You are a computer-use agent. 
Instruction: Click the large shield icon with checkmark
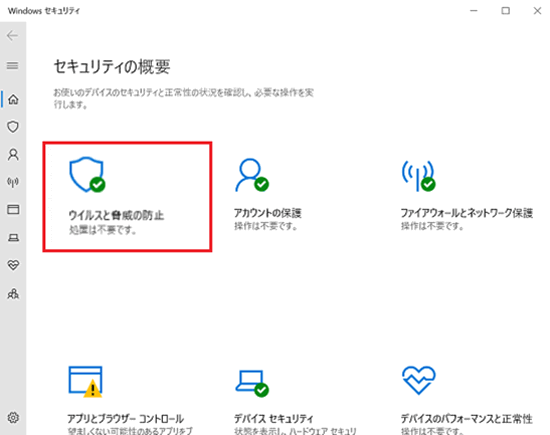pyautogui.click(x=87, y=175)
